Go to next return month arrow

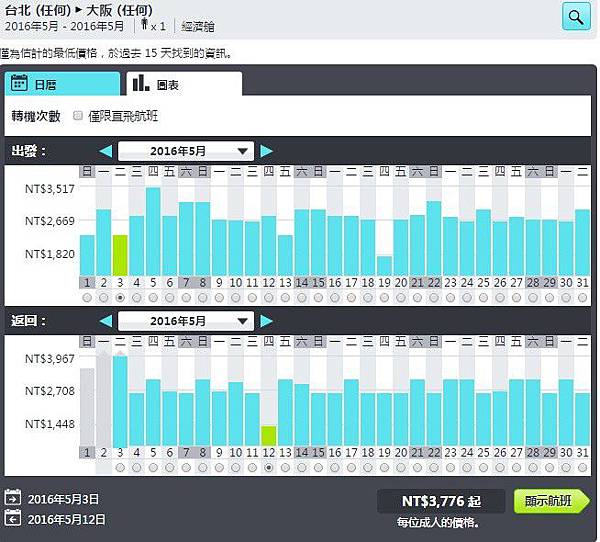coord(266,321)
